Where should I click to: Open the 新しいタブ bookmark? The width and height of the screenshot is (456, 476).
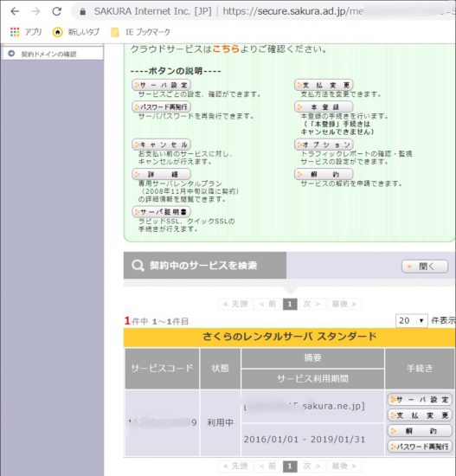76,32
